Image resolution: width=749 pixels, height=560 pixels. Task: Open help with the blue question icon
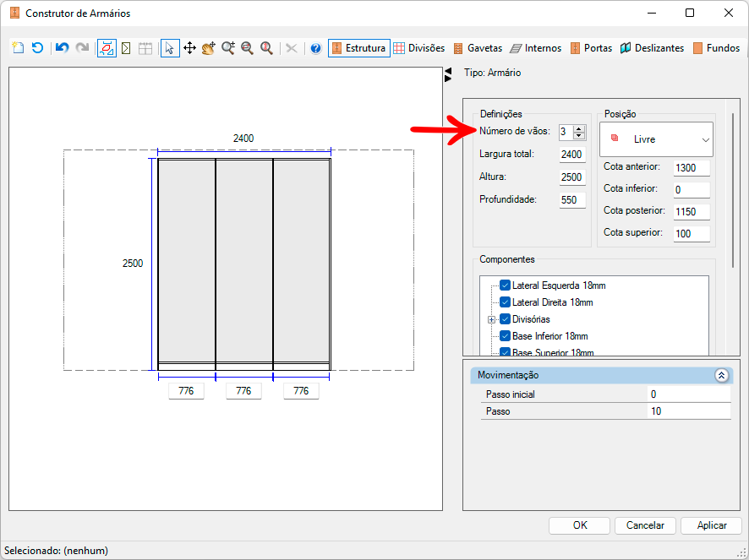click(315, 48)
